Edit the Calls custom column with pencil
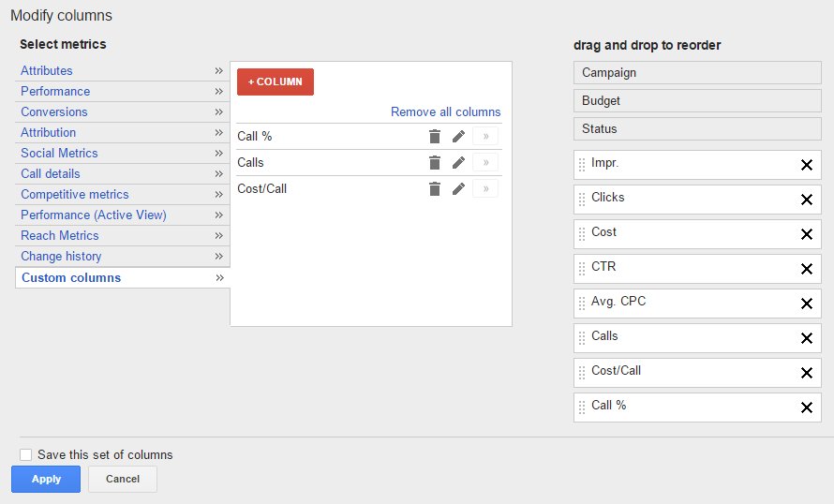 pos(458,163)
